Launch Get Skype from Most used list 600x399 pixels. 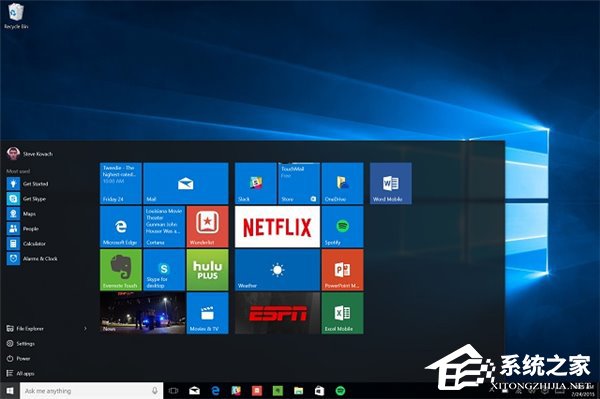coord(26,199)
